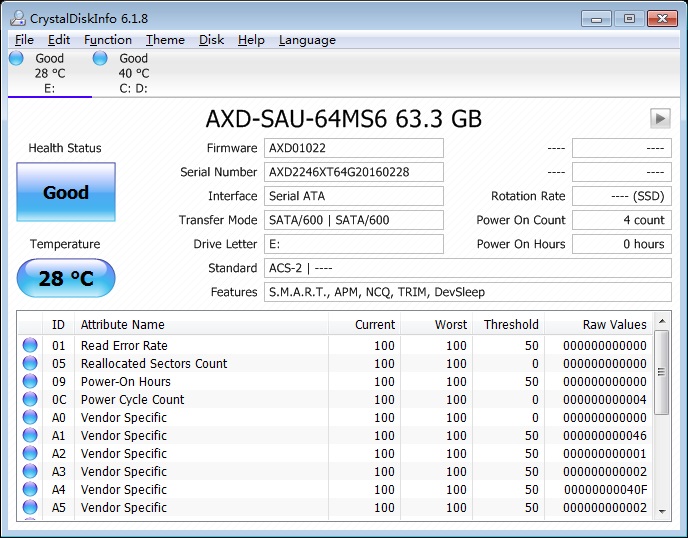This screenshot has height=538, width=688.
Task: Click the next disk arrow button
Action: click(x=660, y=118)
